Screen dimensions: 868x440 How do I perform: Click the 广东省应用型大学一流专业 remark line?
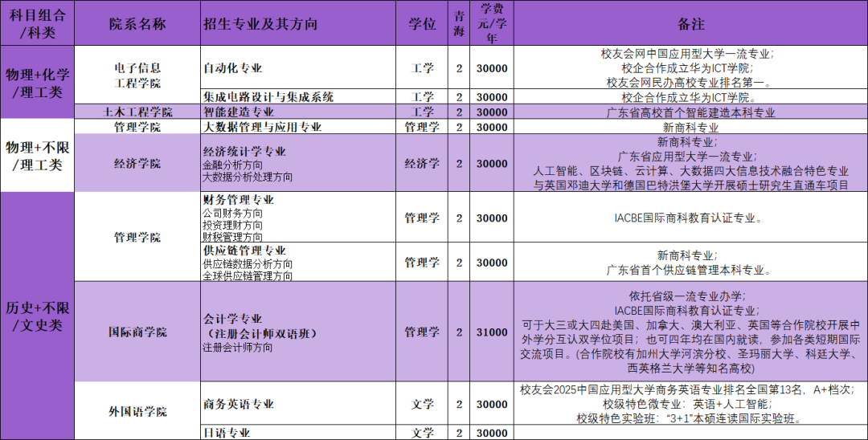[x=687, y=157]
